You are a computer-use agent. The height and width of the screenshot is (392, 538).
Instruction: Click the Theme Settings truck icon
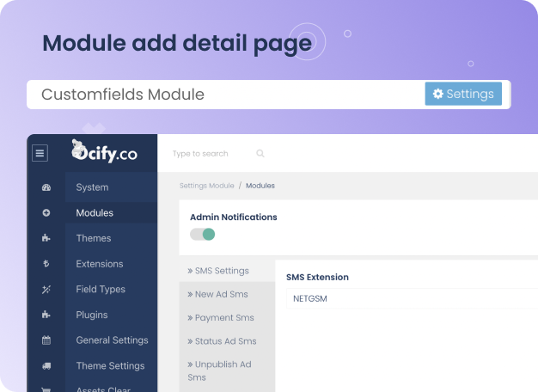coord(46,366)
